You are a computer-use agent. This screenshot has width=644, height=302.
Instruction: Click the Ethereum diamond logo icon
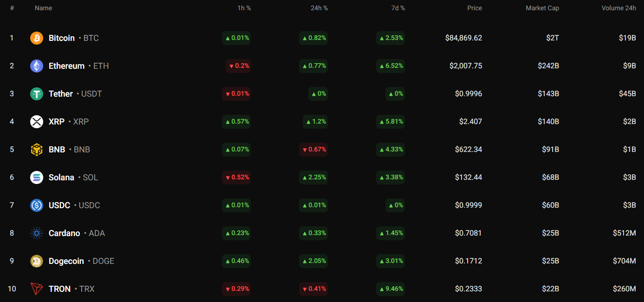[x=37, y=66]
